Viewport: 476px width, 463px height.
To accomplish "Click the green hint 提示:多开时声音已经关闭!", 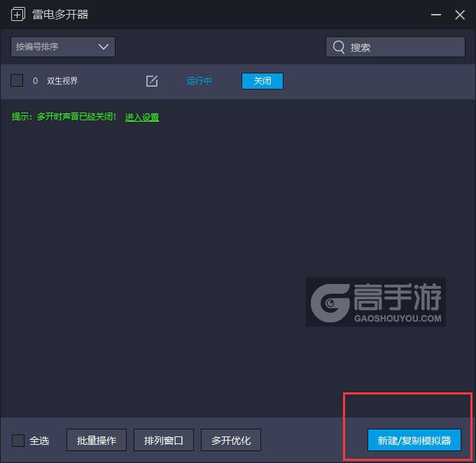I will [x=64, y=117].
